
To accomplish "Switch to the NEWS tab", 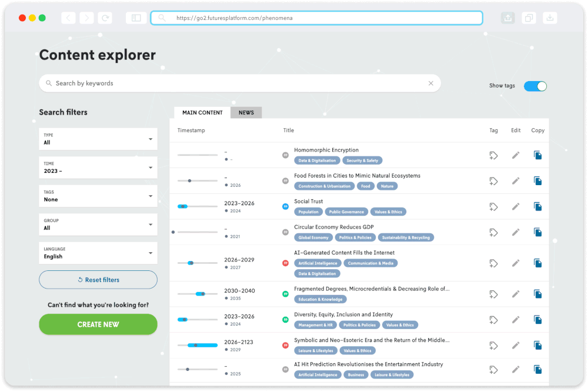I will click(246, 112).
